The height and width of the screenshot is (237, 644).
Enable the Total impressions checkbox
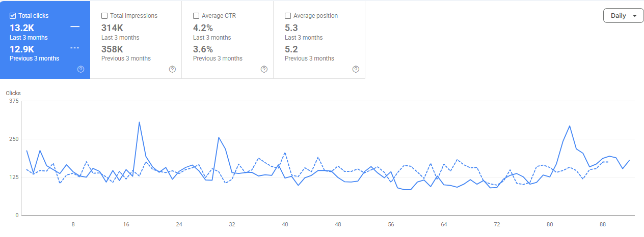tap(104, 16)
